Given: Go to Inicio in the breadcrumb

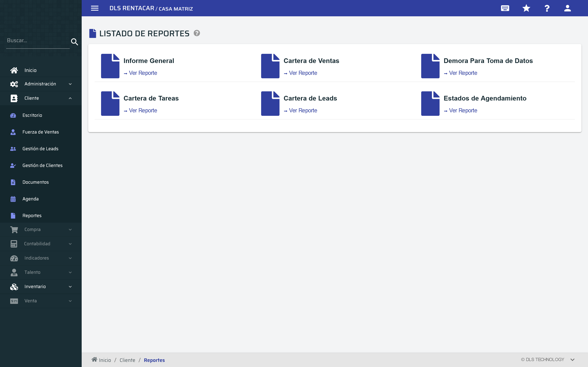Looking at the screenshot, I should [x=105, y=360].
